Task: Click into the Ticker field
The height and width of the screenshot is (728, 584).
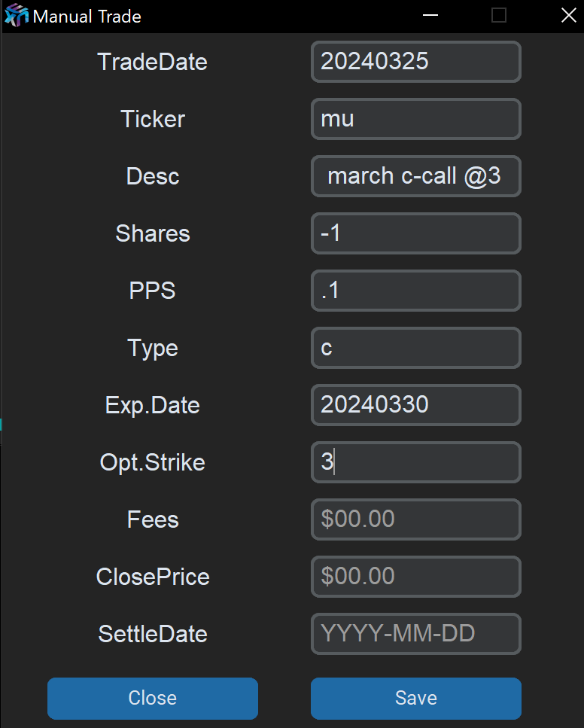Action: tap(415, 119)
